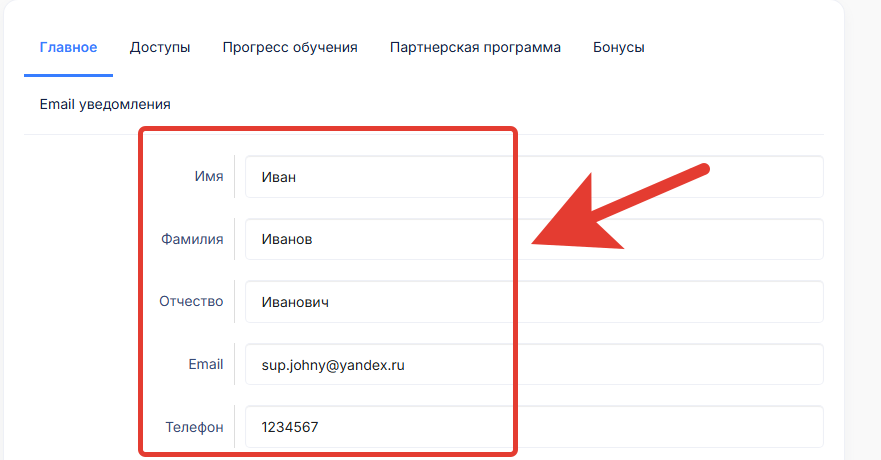
Task: Focus the Фамилия field containing Иванов
Action: (534, 239)
